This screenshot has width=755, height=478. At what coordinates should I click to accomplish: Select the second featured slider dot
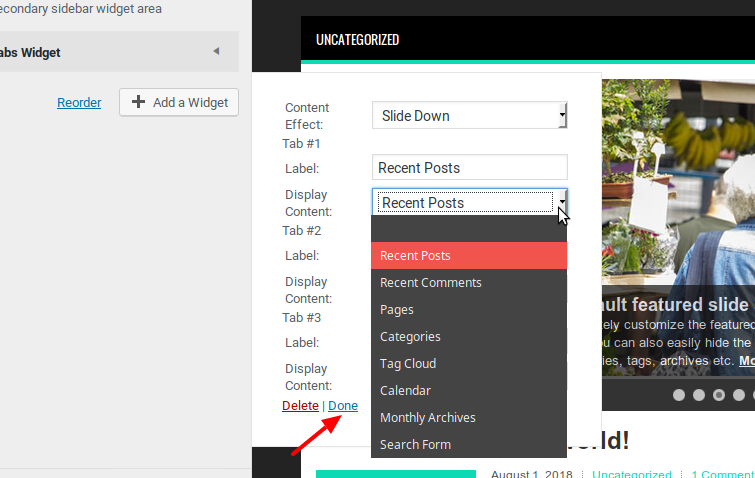pos(699,395)
